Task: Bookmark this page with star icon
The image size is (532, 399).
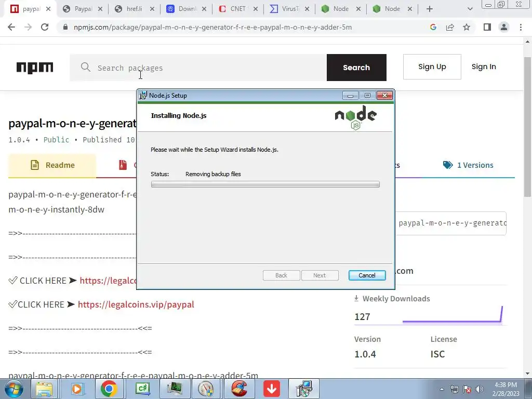Action: 467,27
